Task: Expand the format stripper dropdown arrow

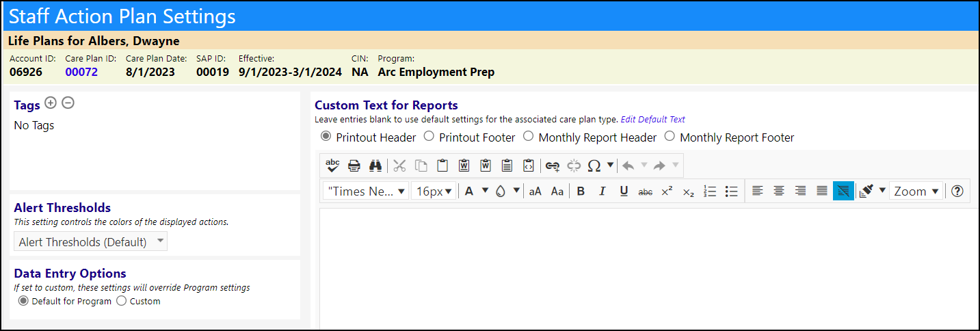Action: click(x=882, y=191)
